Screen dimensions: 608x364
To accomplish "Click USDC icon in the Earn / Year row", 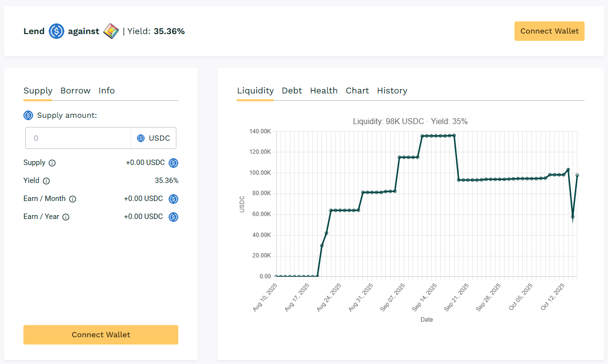I will coord(173,217).
